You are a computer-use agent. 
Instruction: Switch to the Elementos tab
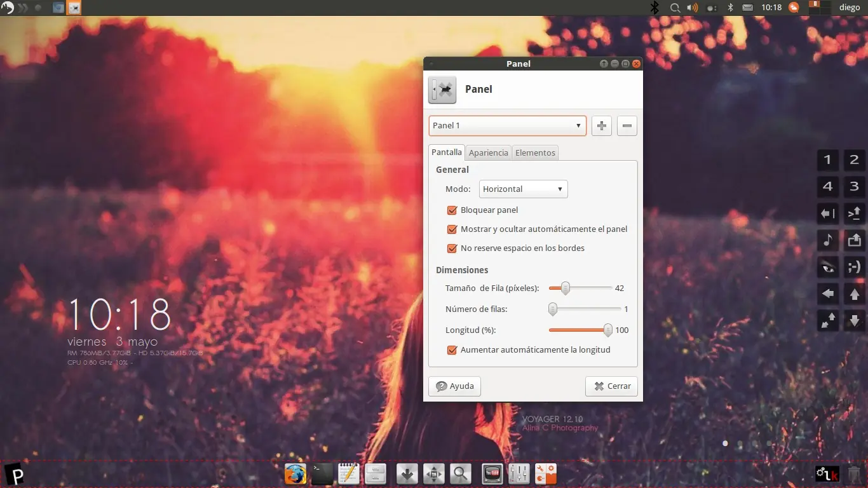point(535,152)
